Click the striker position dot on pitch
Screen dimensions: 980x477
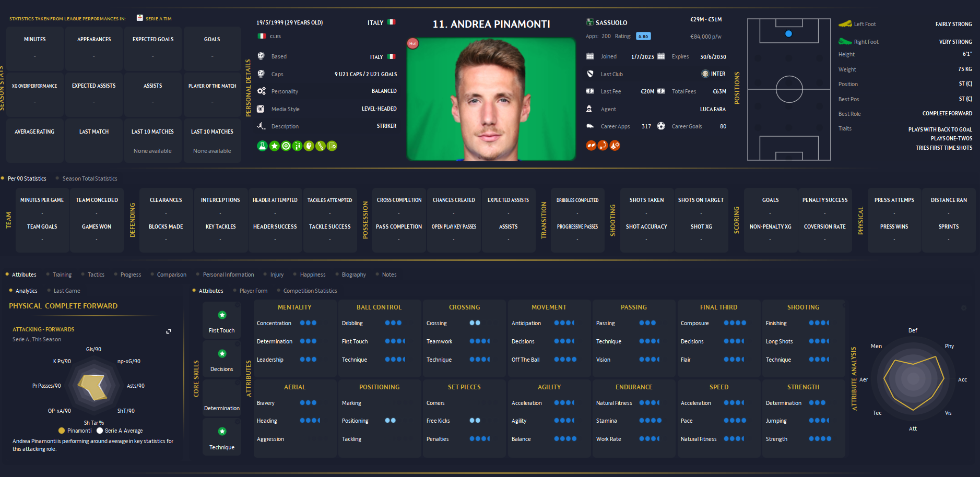point(789,33)
